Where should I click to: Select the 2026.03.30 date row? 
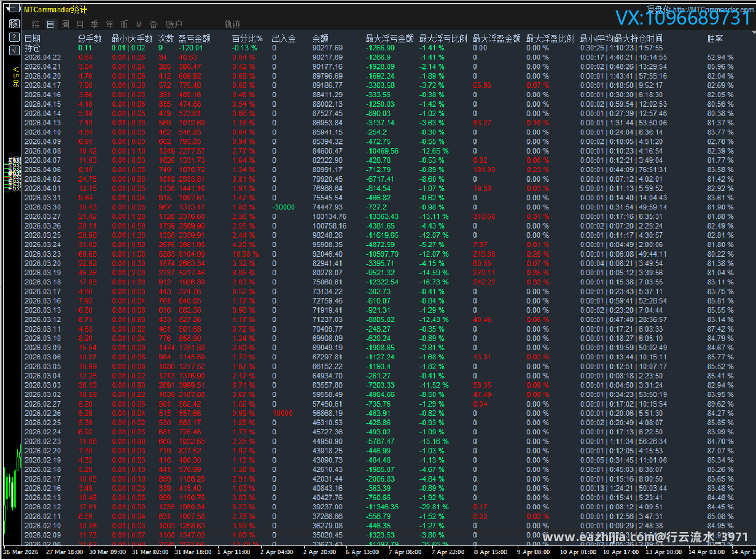click(42, 207)
